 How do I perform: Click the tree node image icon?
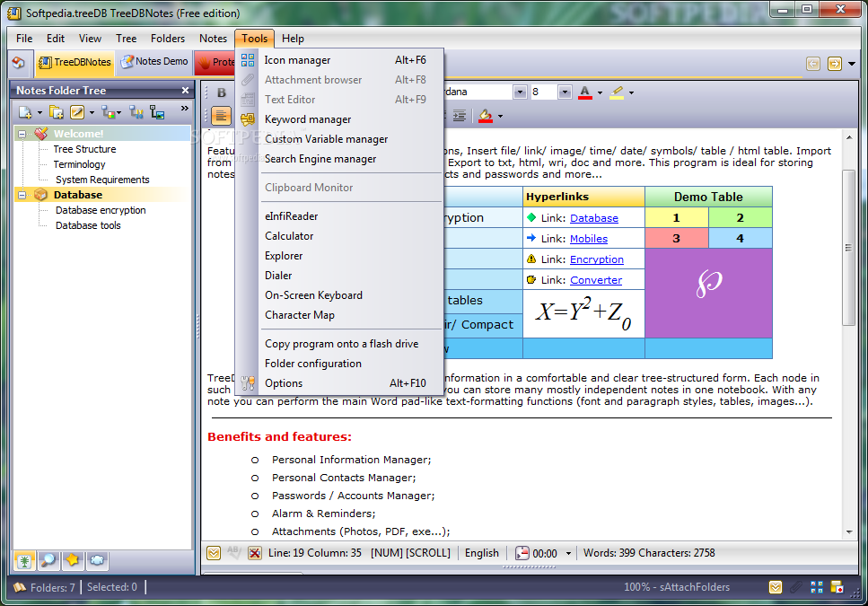157,113
